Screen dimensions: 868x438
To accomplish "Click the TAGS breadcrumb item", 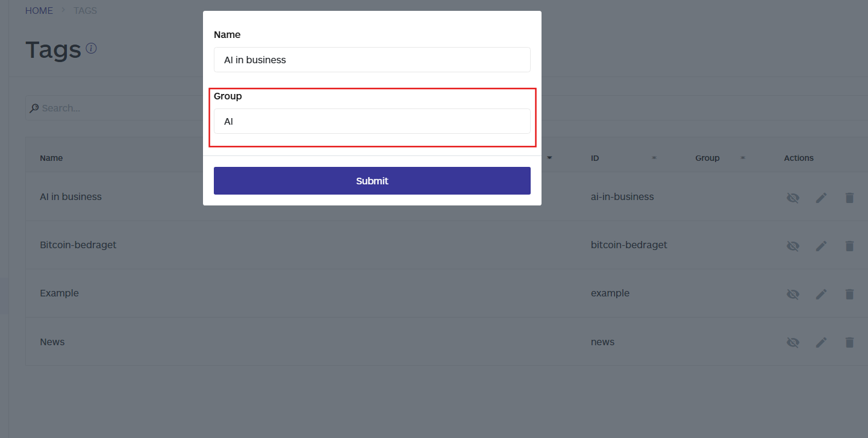I will (85, 10).
